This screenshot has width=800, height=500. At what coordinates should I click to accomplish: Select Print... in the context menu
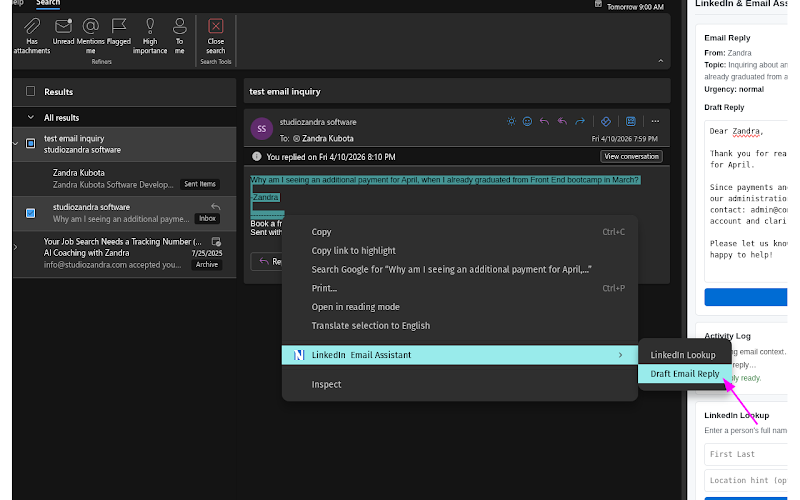459,288
